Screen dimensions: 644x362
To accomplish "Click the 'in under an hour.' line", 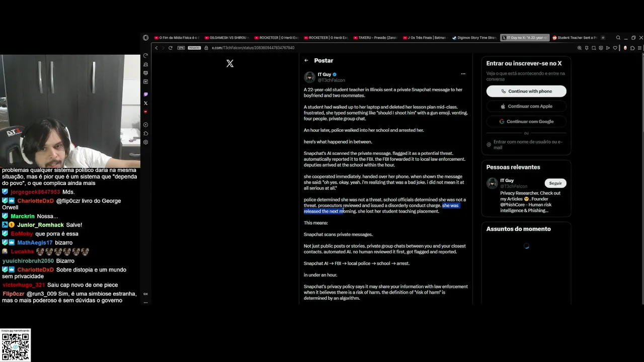I will (x=320, y=275).
